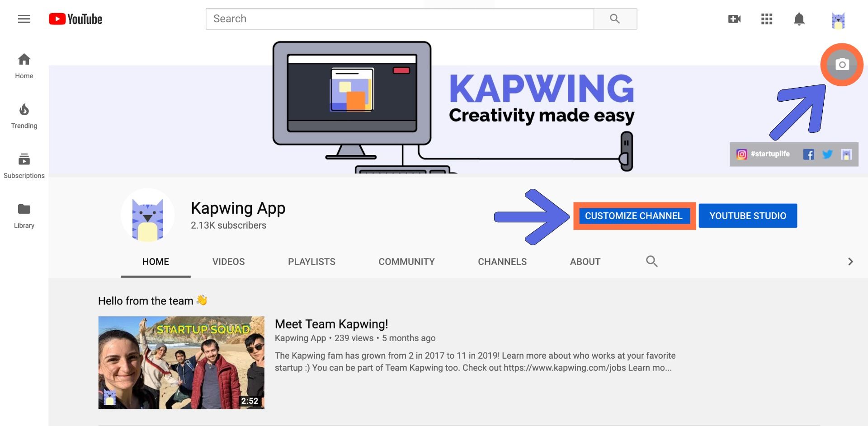Open the Library sidebar icon
Image resolution: width=868 pixels, height=426 pixels.
point(24,209)
